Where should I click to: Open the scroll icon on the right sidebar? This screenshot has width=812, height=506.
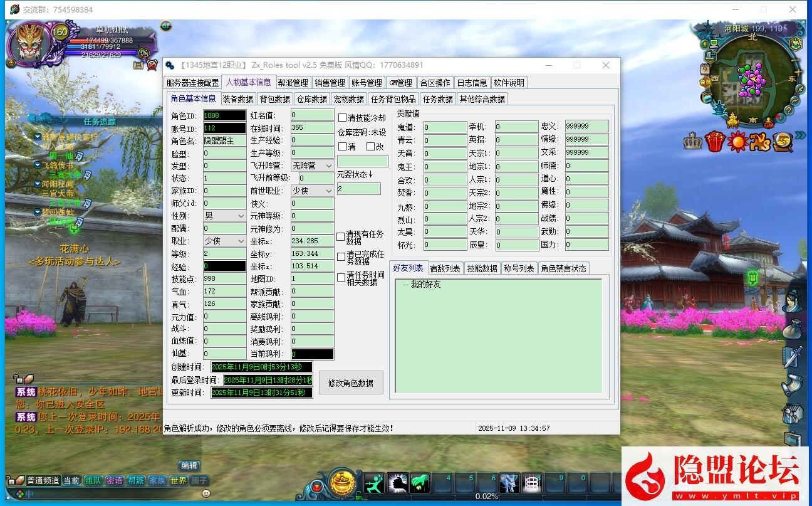[x=792, y=385]
